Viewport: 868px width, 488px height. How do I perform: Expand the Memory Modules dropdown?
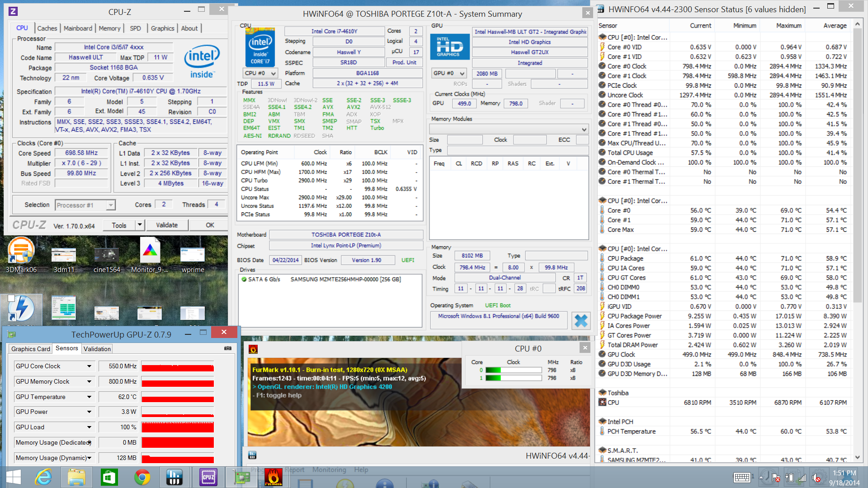(509, 129)
